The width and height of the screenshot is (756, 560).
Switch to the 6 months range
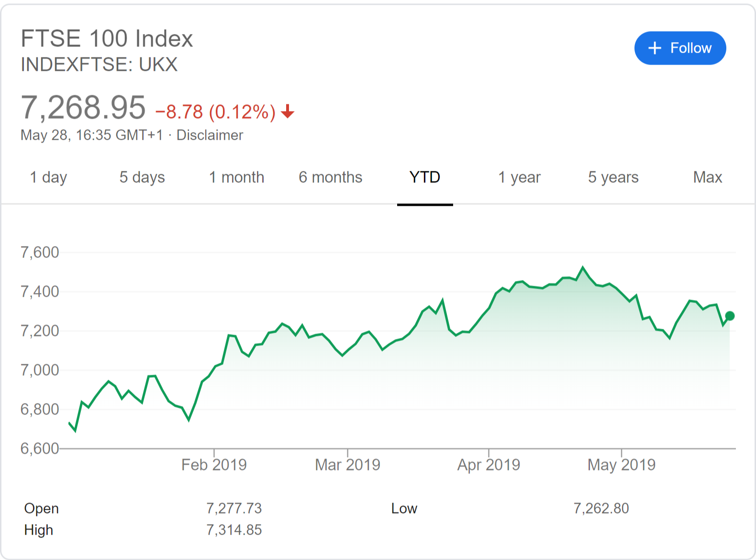click(x=331, y=178)
